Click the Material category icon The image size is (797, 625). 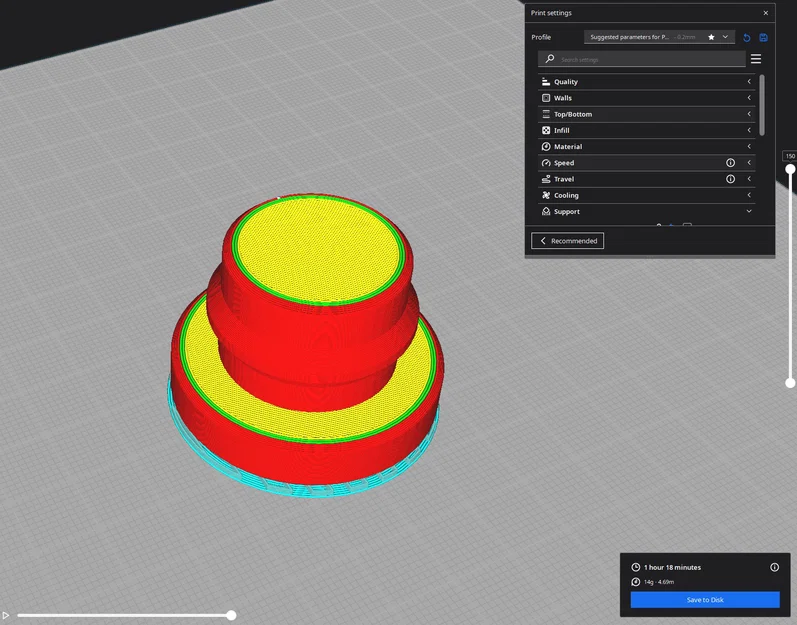pos(546,147)
